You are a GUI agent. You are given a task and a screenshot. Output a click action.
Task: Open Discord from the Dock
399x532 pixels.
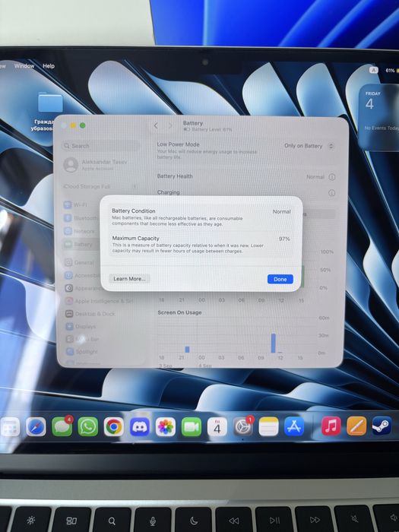pyautogui.click(x=139, y=427)
